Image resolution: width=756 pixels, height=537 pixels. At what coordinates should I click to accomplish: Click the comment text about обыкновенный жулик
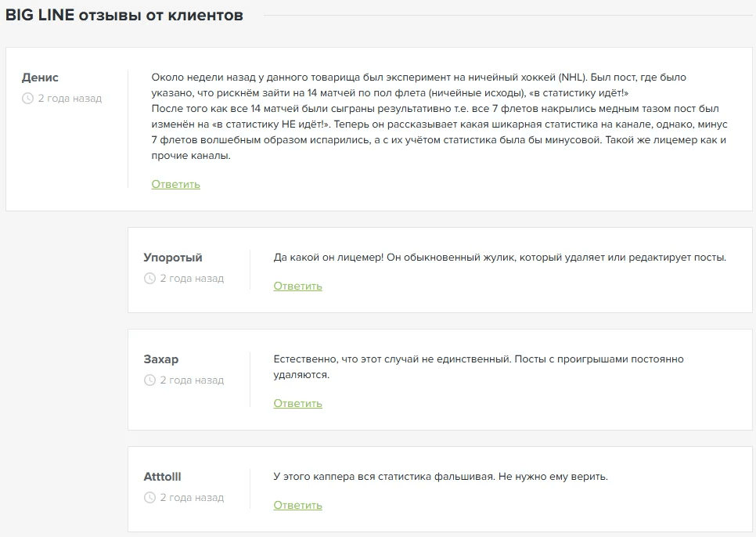tap(499, 258)
